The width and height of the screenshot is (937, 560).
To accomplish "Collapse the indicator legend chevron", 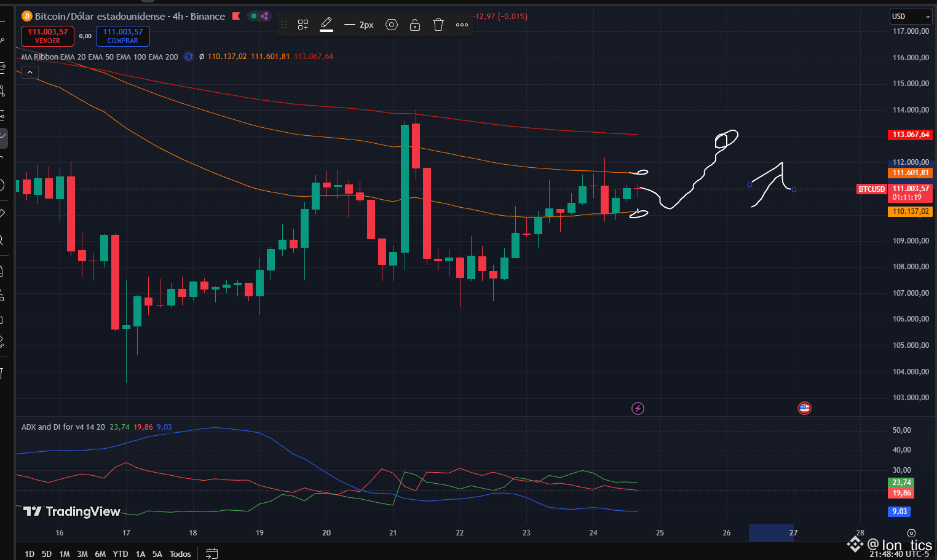I will point(30,73).
